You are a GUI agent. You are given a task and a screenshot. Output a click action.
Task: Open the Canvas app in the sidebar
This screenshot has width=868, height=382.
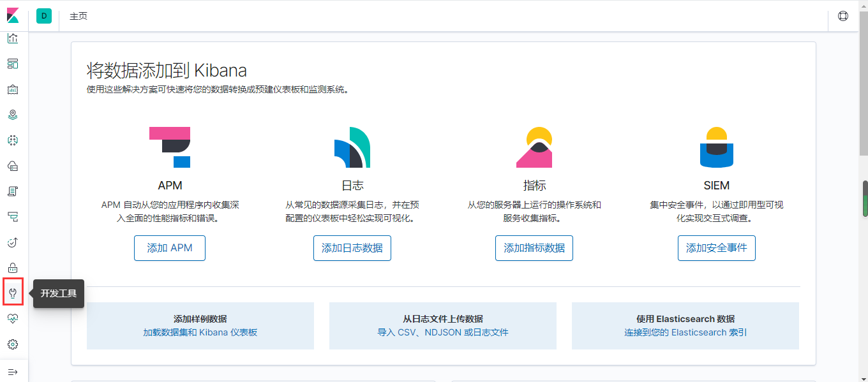(13, 89)
